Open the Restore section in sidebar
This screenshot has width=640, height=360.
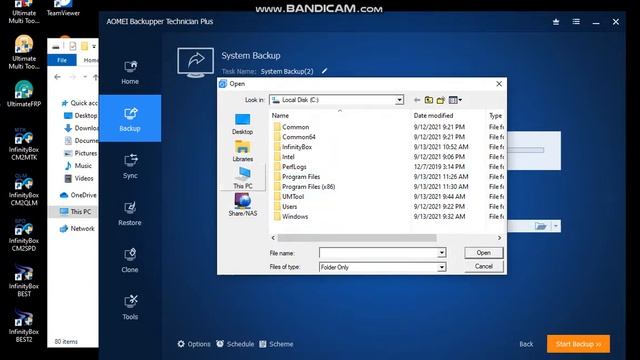tap(130, 213)
